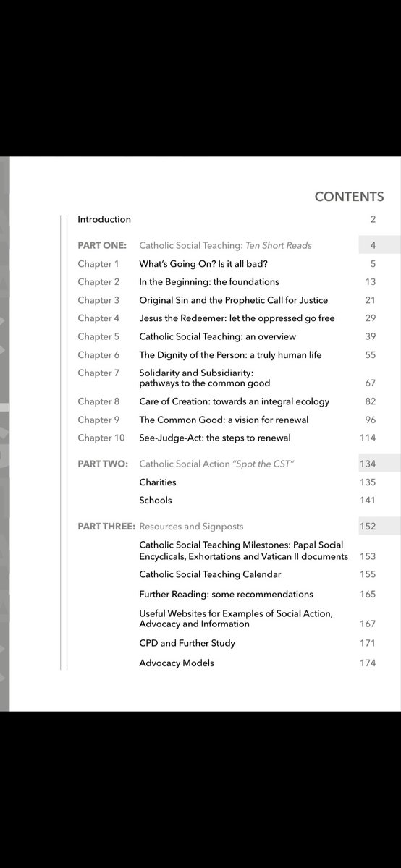Select the Chapter 6 label
Image resolution: width=401 pixels, height=868 pixels.
98,355
